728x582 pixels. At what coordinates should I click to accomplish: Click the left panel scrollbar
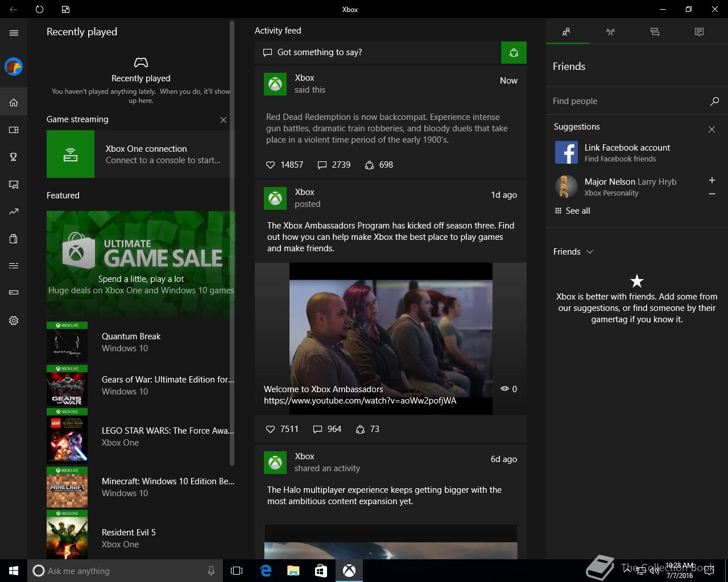tap(231, 243)
